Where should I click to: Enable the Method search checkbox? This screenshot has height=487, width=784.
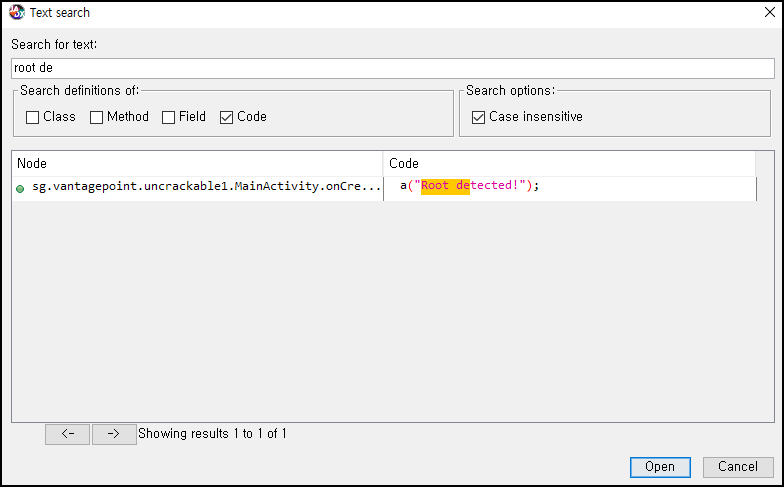coord(96,118)
